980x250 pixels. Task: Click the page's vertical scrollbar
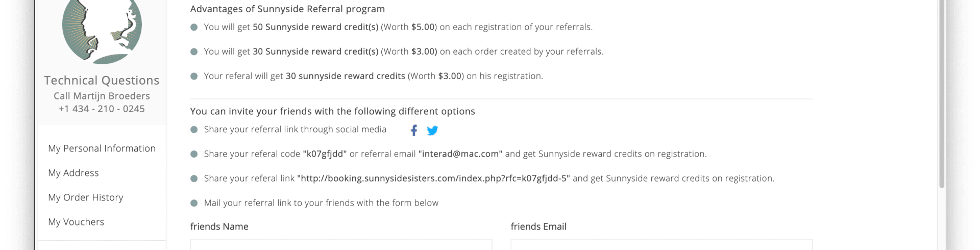click(942, 94)
